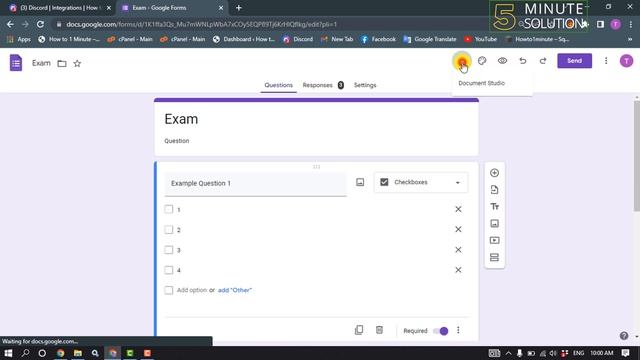Open Windows taskbar search
Image resolution: width=640 pixels, height=360 pixels.
pyautogui.click(x=25, y=353)
